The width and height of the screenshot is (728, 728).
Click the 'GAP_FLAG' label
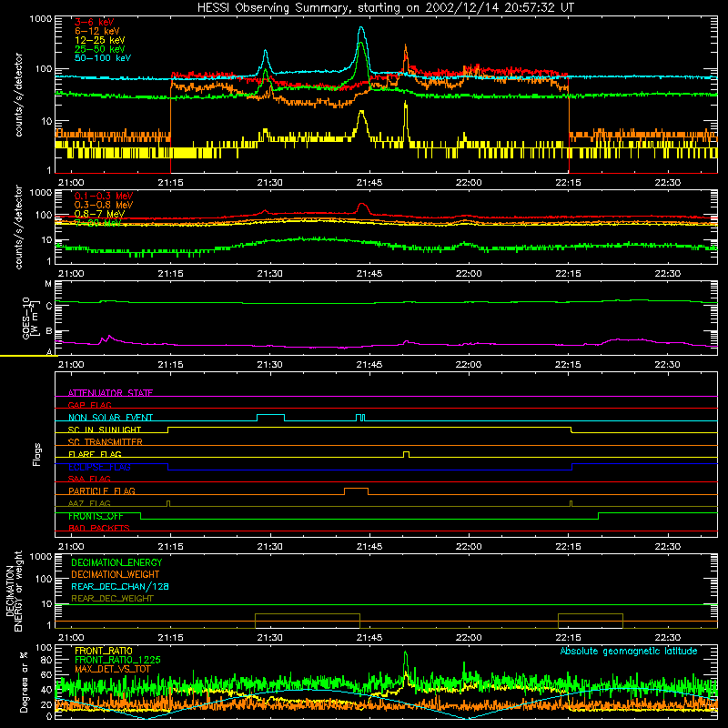(x=89, y=405)
